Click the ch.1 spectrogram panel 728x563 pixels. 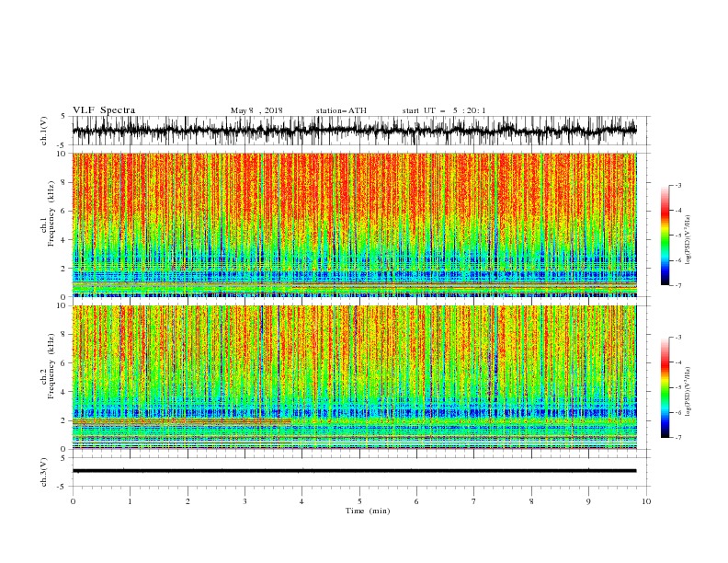[354, 224]
